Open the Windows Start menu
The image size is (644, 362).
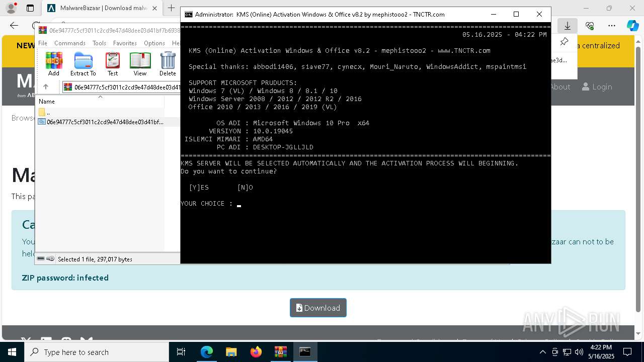click(12, 352)
